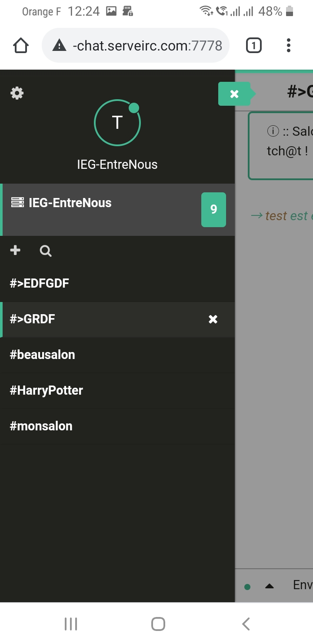The height and width of the screenshot is (644, 313).
Task: Tap the Android back navigation arrow
Action: click(246, 623)
